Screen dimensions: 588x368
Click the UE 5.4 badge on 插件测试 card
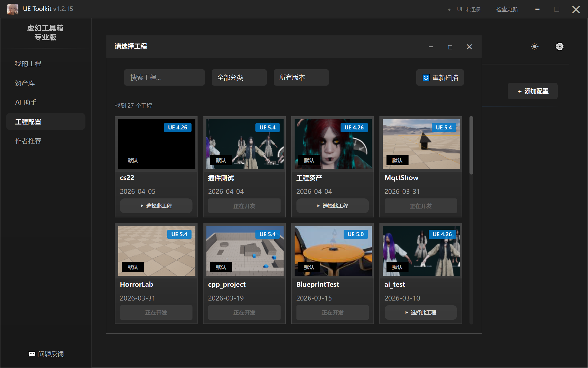coord(267,128)
